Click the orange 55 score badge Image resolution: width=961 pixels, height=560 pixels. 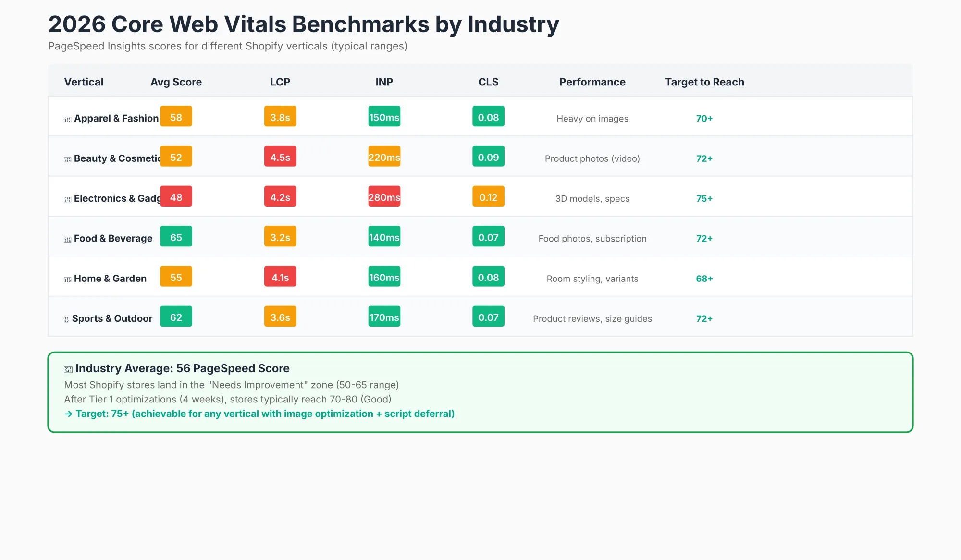tap(176, 276)
